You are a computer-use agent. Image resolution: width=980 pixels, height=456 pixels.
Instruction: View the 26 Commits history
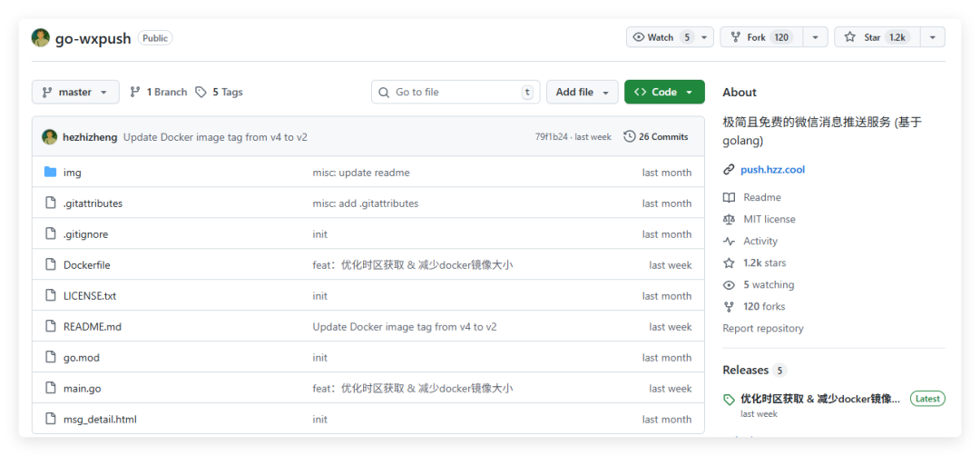click(x=656, y=136)
